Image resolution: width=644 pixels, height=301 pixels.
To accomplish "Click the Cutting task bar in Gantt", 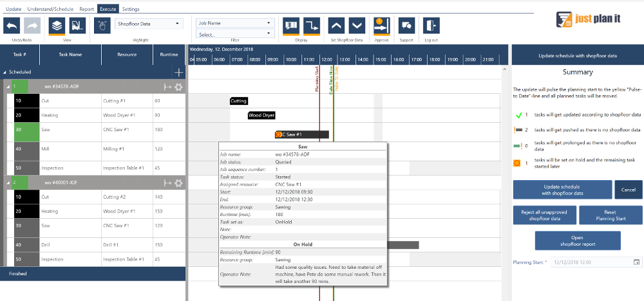I will point(239,101).
